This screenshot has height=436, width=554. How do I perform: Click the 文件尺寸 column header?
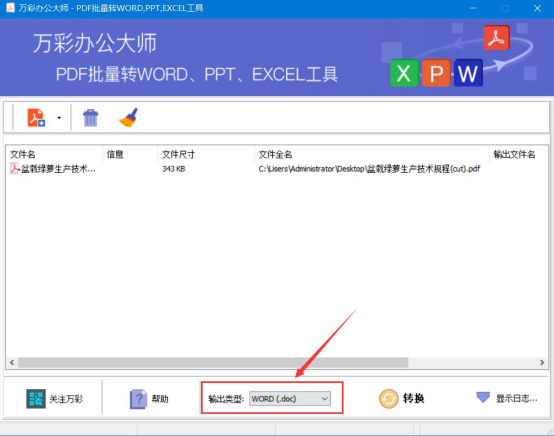[178, 154]
